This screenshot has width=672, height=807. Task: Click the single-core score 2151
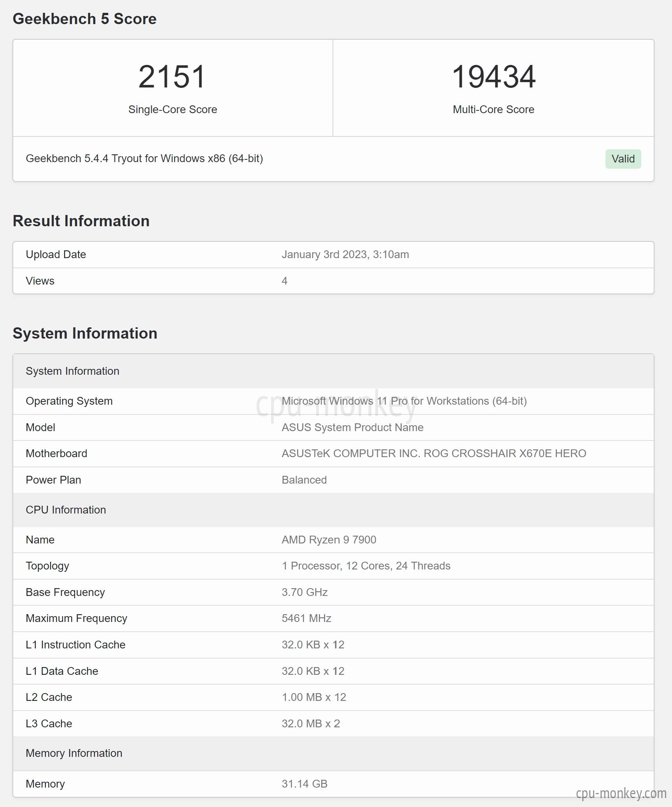pyautogui.click(x=172, y=77)
